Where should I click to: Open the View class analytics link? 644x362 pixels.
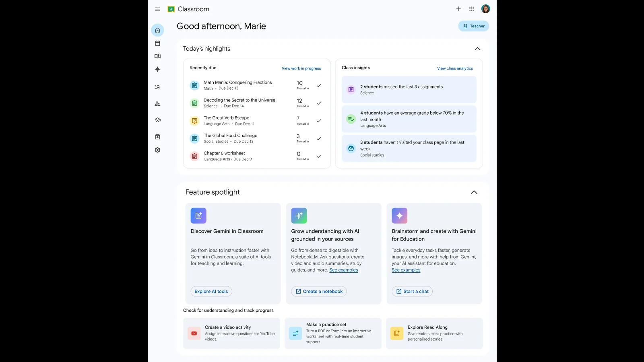coord(455,68)
